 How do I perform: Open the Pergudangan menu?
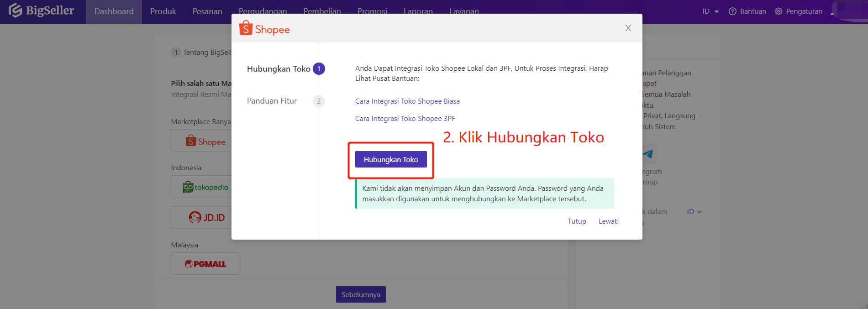click(263, 11)
